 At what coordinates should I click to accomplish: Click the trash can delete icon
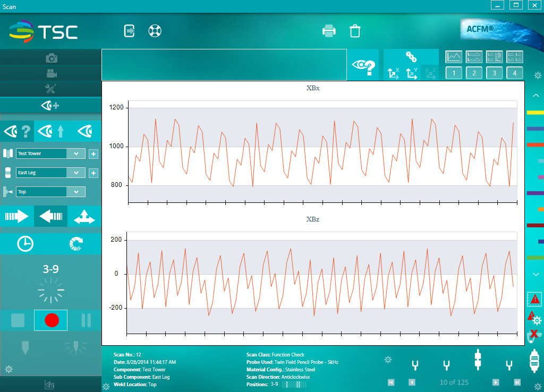[x=355, y=31]
